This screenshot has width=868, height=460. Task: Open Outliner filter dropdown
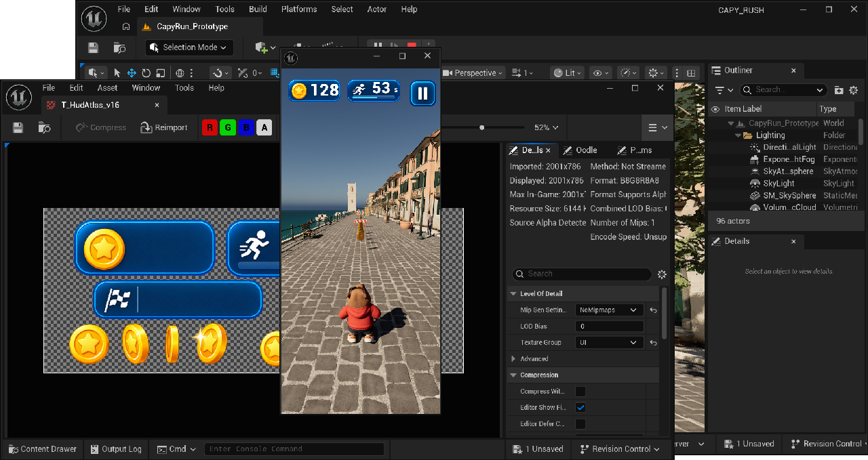click(x=724, y=89)
